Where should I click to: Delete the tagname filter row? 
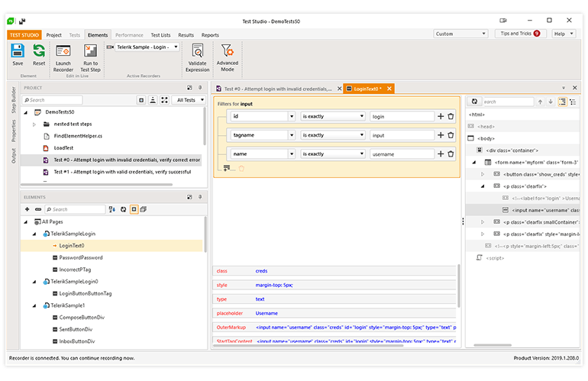click(451, 135)
